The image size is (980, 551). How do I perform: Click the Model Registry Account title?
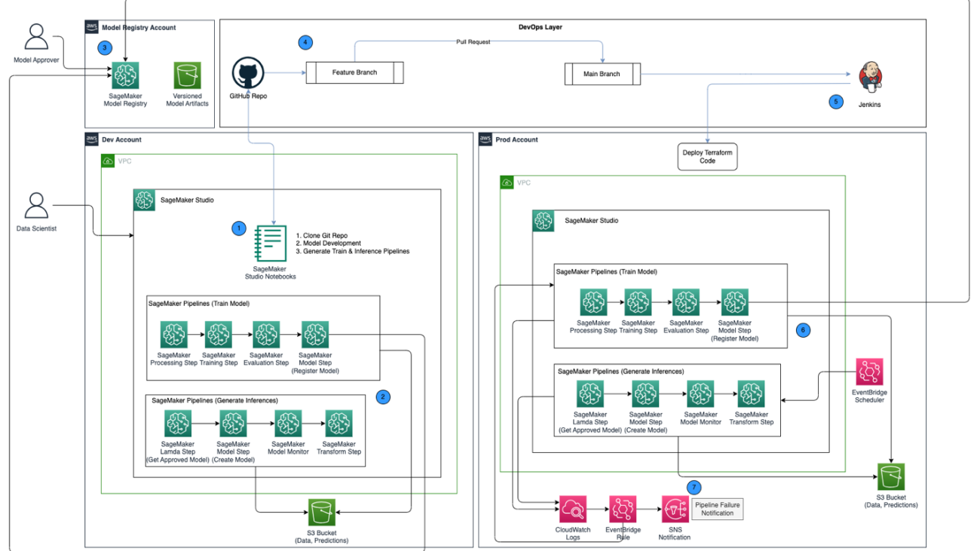coord(139,28)
